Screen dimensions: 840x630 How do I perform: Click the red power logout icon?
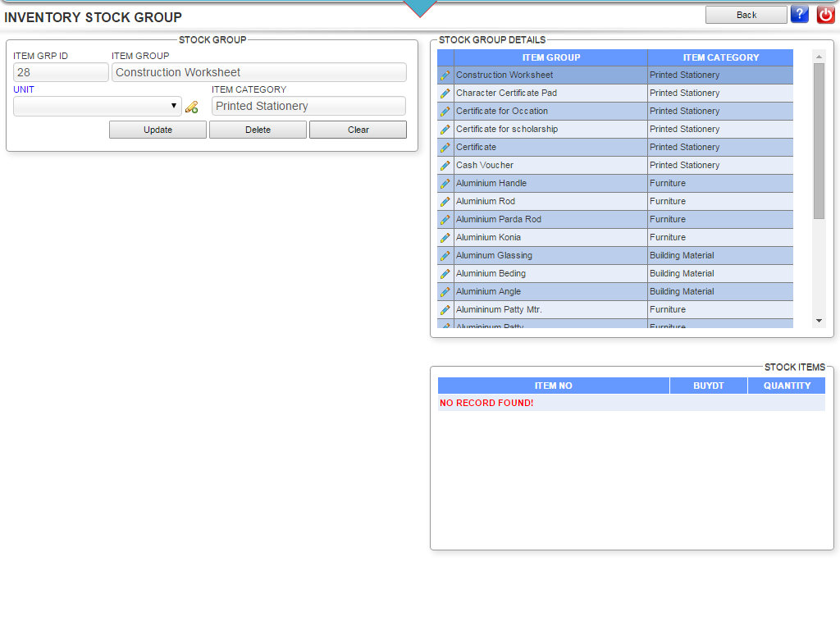825,15
